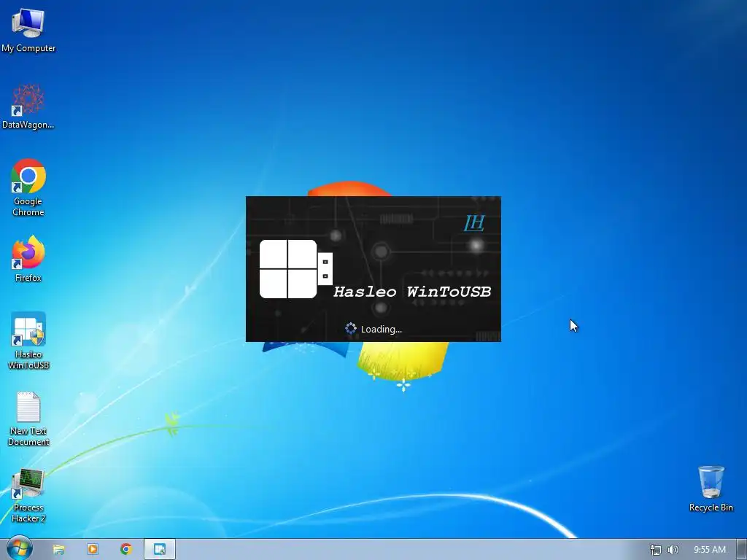Select the Google Chrome desktop shortcut
The image size is (747, 560).
28,187
